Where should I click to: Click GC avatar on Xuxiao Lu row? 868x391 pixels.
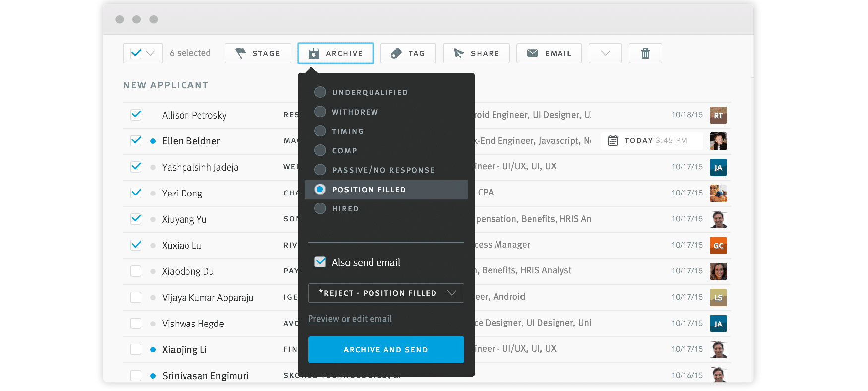(718, 246)
